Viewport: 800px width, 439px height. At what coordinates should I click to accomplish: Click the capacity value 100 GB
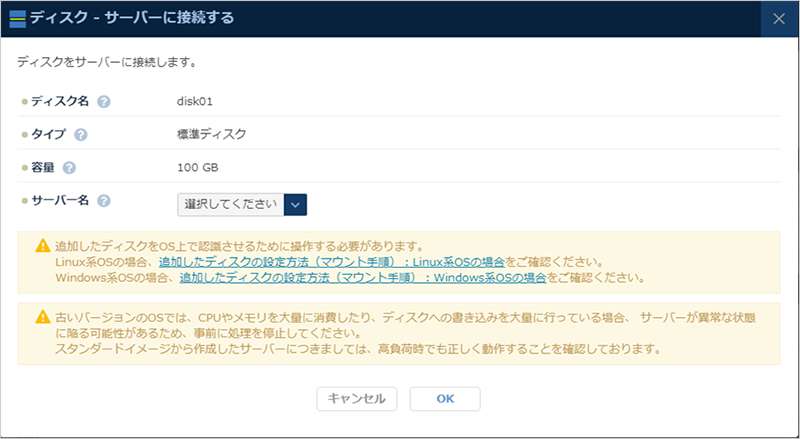point(198,168)
